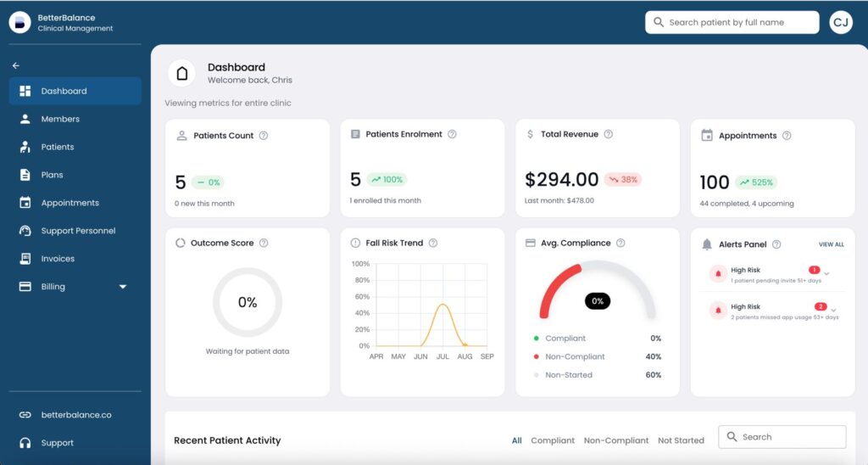Open the CJ user avatar
The height and width of the screenshot is (465, 868).
[841, 23]
